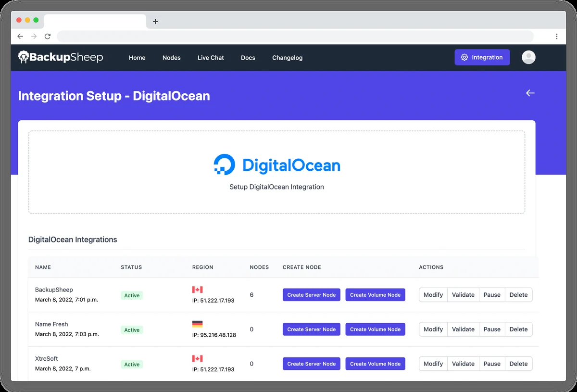Pause the XtreSoft integration

(492, 364)
